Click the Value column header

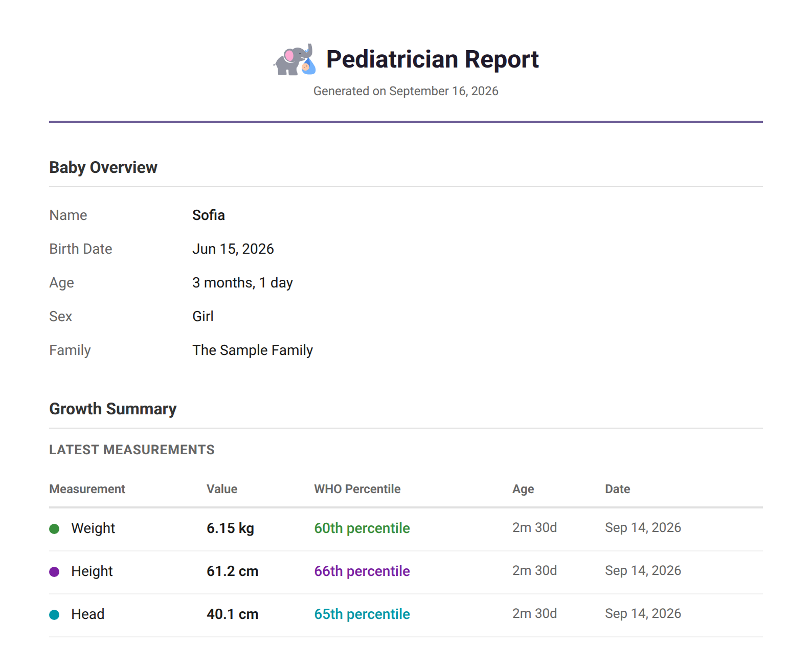coord(222,489)
